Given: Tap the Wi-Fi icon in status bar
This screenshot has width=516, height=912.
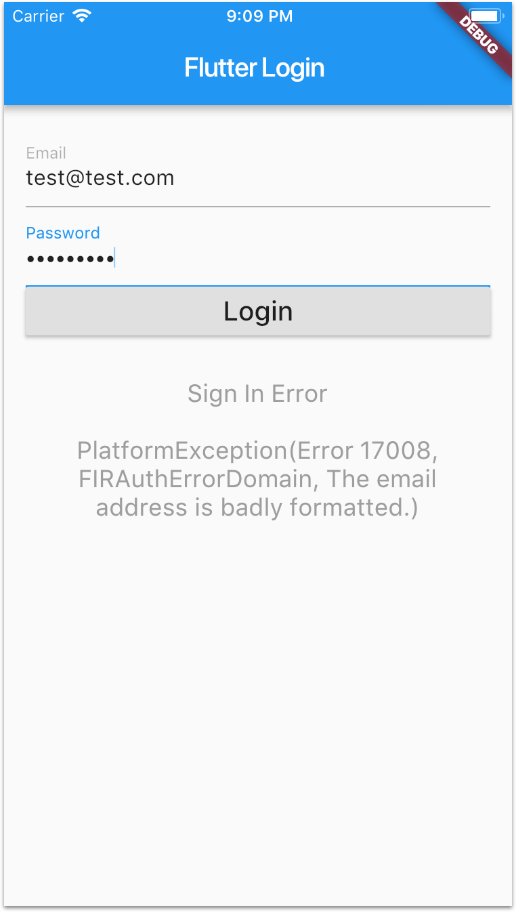Looking at the screenshot, I should click(83, 16).
